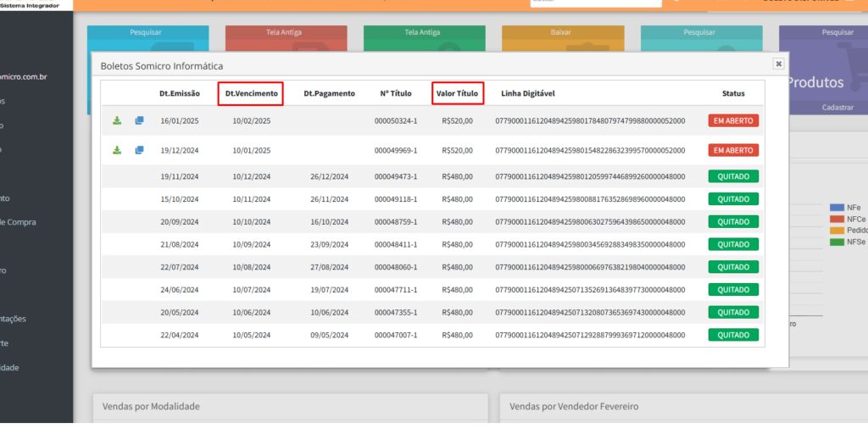Click Baixar on the orange card
868x434 pixels.
[x=561, y=32]
